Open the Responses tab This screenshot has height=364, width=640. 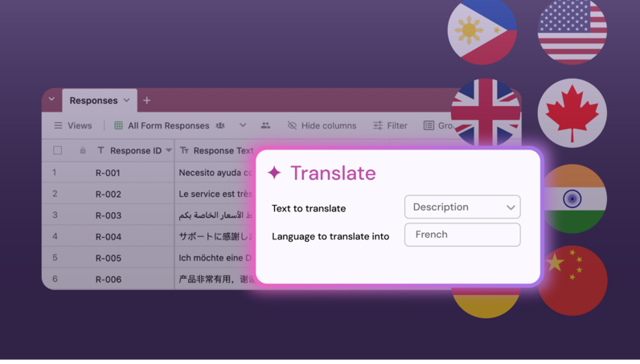[x=100, y=100]
